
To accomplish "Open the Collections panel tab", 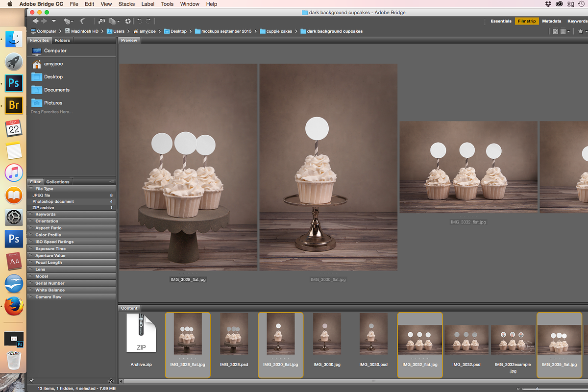I will coord(58,182).
